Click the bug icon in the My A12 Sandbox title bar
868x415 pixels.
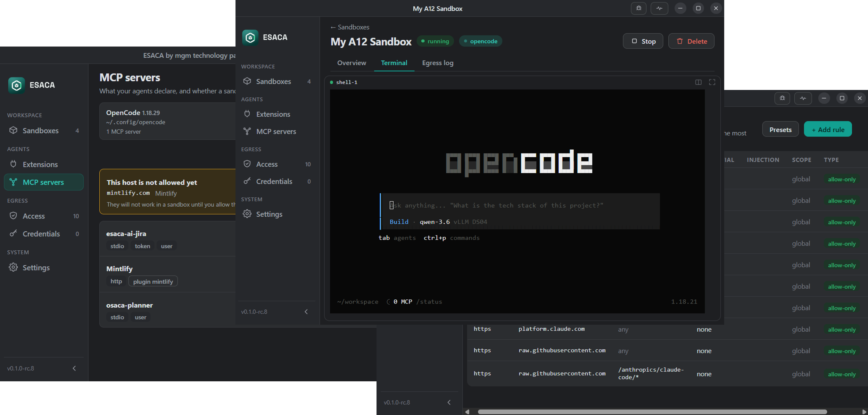(638, 8)
